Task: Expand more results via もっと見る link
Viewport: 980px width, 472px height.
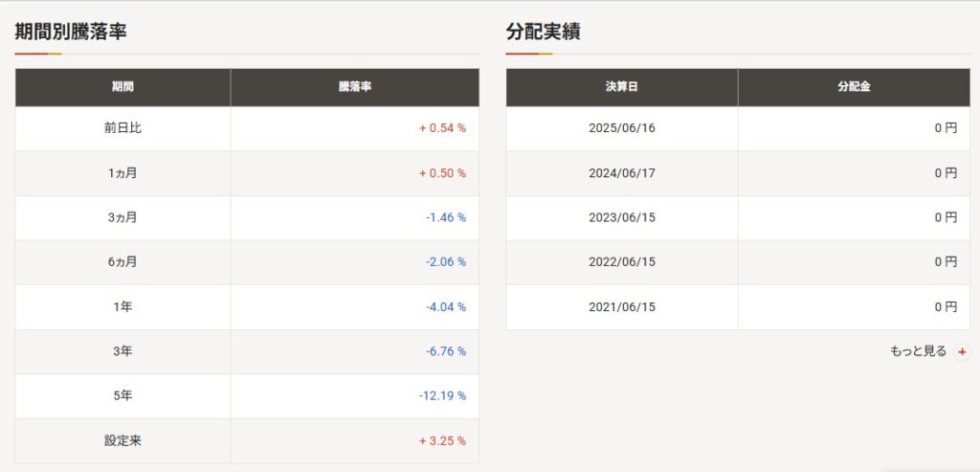Action: click(x=918, y=351)
